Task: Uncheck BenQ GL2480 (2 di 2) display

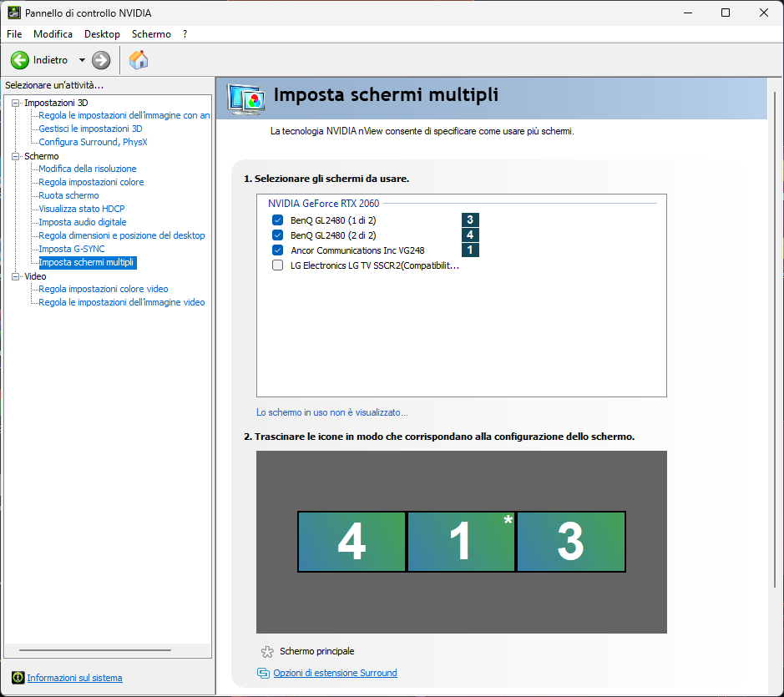Action: (277, 235)
